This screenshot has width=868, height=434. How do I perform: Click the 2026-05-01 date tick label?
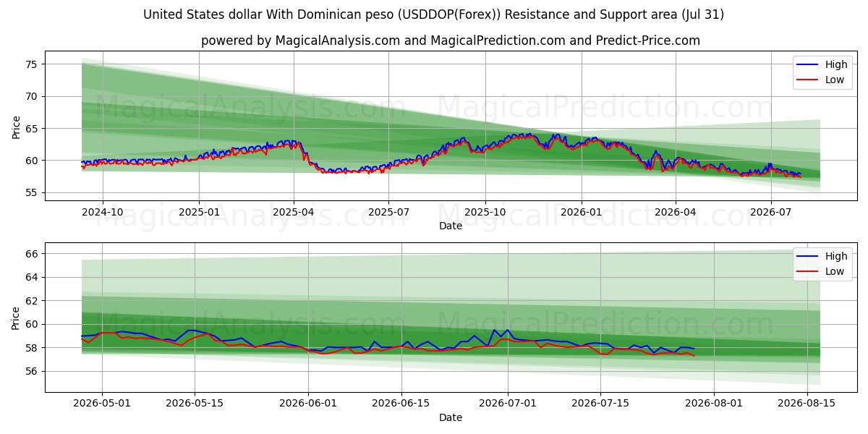[102, 404]
